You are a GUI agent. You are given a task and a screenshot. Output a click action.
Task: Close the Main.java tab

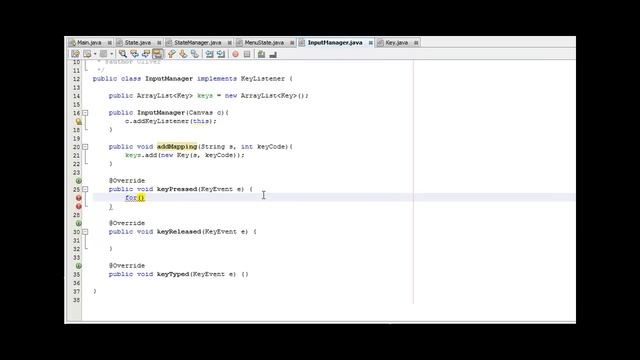(x=110, y=42)
